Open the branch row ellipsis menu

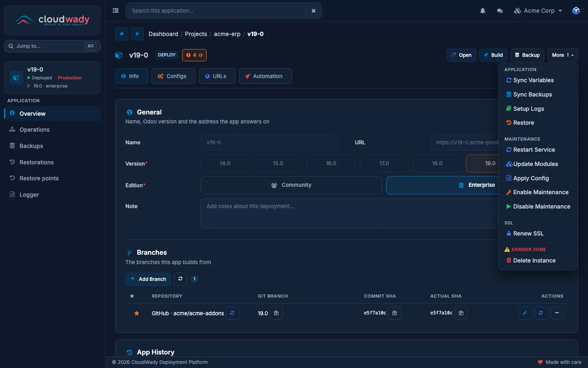coord(557,313)
